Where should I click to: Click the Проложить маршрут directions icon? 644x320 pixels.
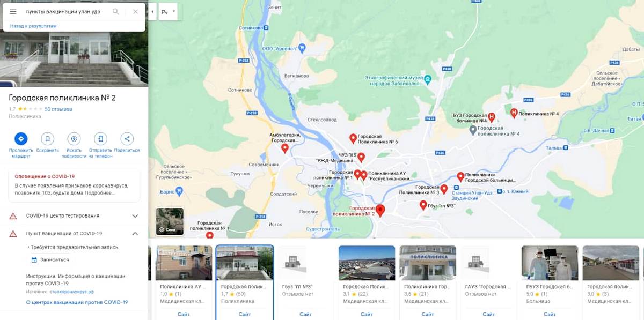(21, 138)
